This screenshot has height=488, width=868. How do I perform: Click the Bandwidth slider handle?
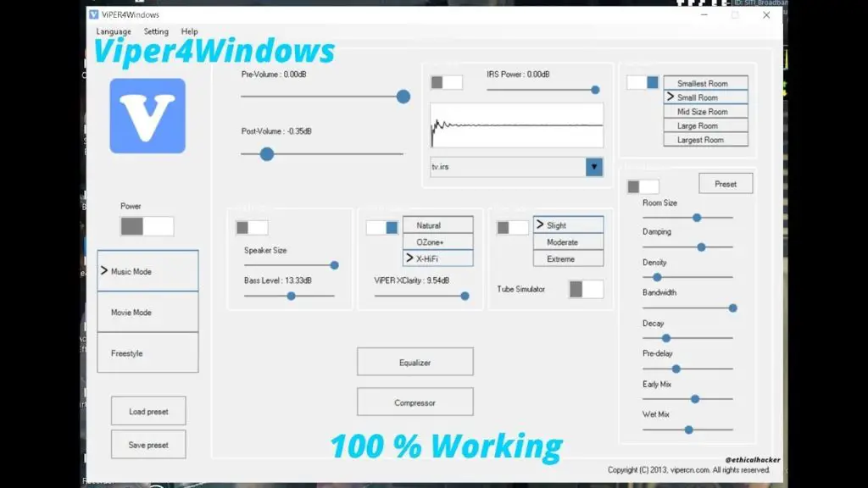click(733, 308)
